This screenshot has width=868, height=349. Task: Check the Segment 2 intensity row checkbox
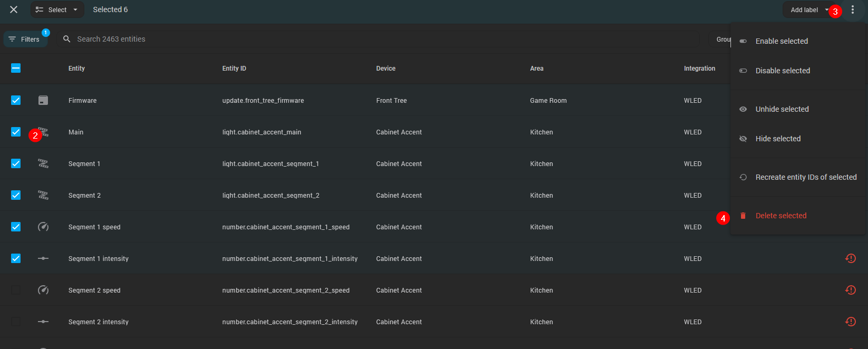coord(16,322)
